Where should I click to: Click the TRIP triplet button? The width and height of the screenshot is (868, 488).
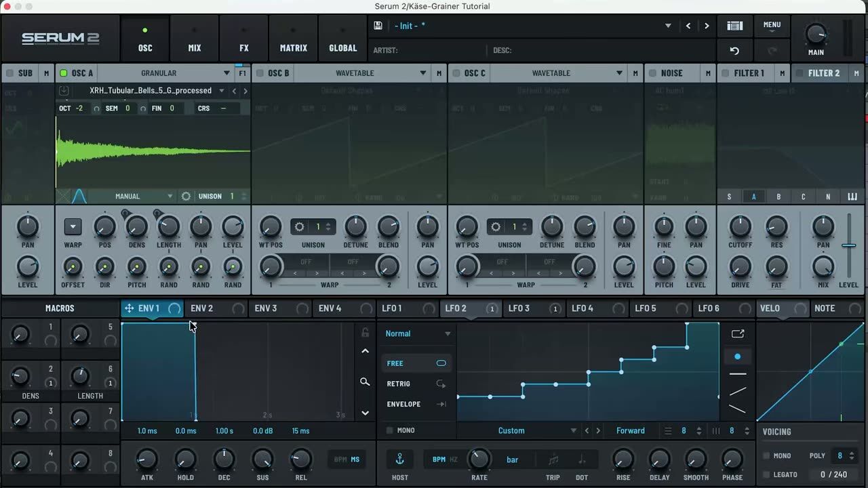[x=553, y=465]
